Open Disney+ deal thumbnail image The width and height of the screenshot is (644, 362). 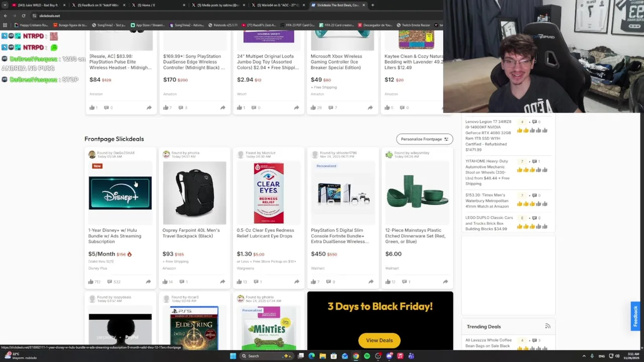coord(120,193)
